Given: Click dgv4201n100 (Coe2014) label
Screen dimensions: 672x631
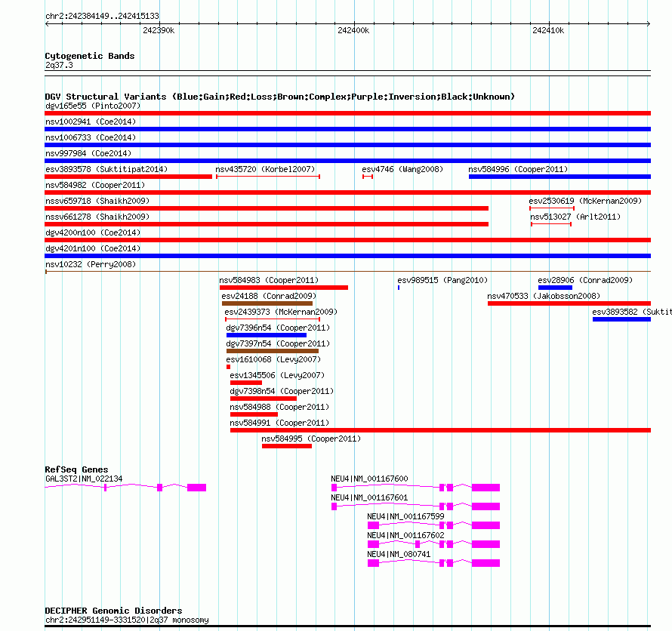Looking at the screenshot, I should point(93,248).
